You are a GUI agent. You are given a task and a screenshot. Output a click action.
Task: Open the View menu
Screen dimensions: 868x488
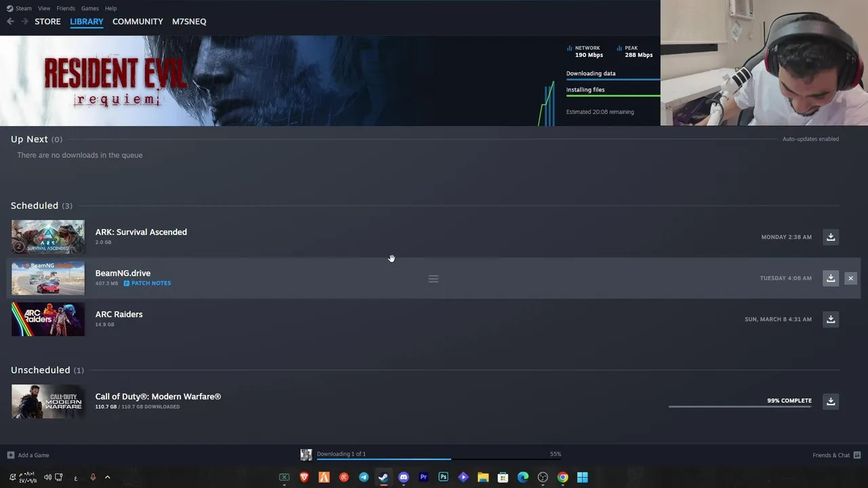pos(44,8)
